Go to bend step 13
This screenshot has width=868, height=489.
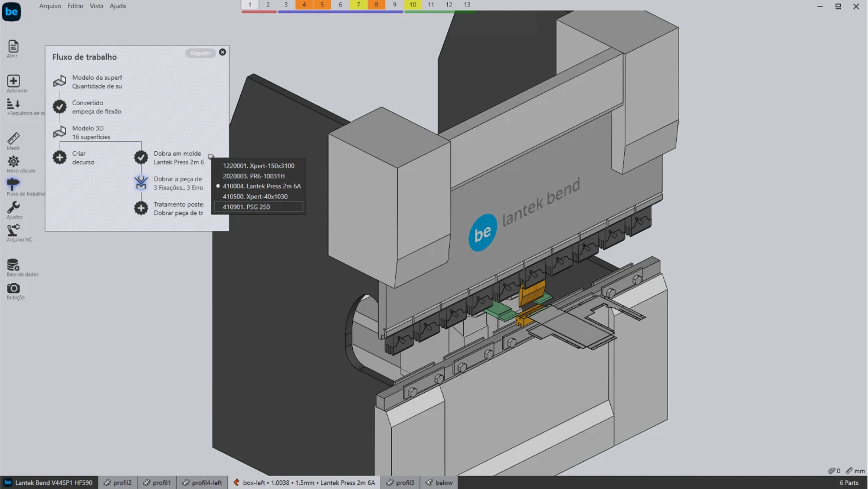click(467, 5)
